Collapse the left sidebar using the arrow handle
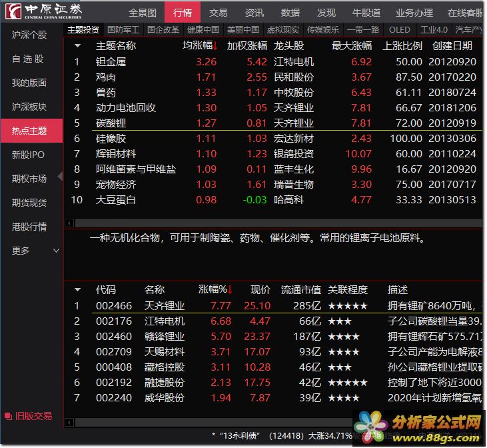This screenshot has height=448, width=487. (x=60, y=177)
